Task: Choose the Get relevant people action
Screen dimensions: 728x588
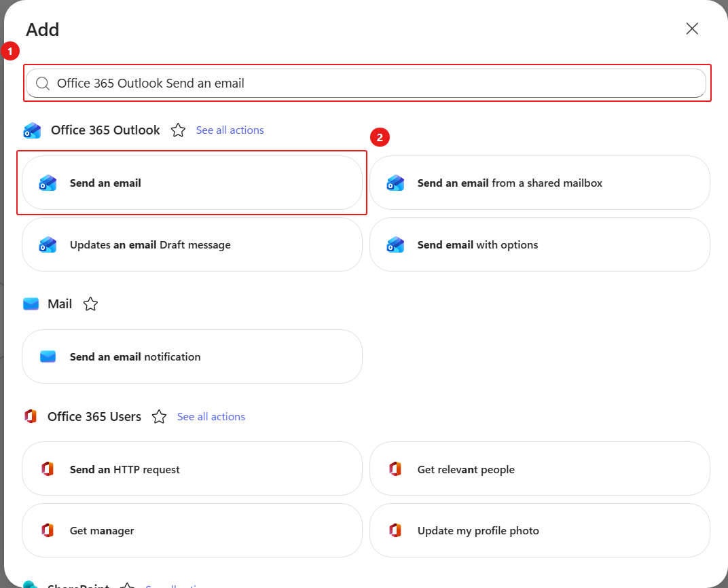Action: 539,468
